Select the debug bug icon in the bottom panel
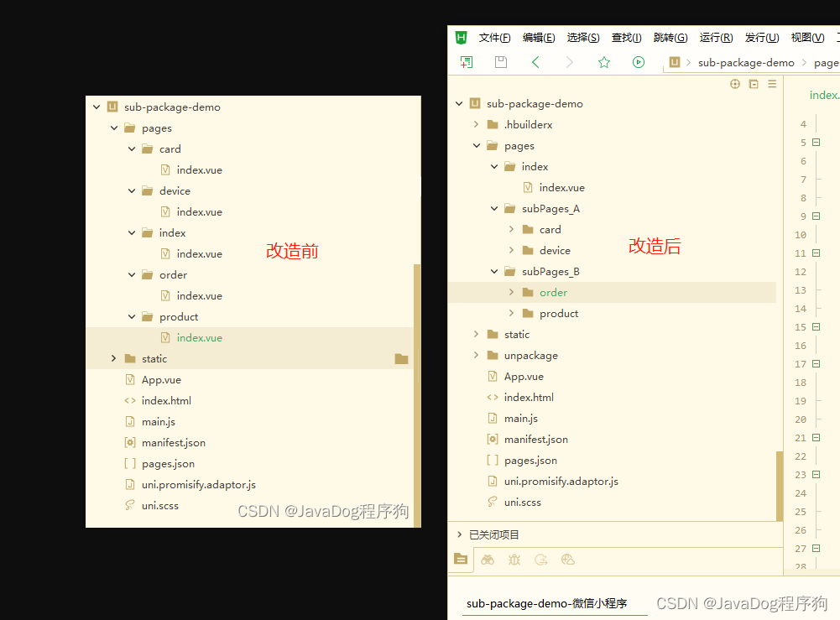The width and height of the screenshot is (840, 620). tap(514, 560)
